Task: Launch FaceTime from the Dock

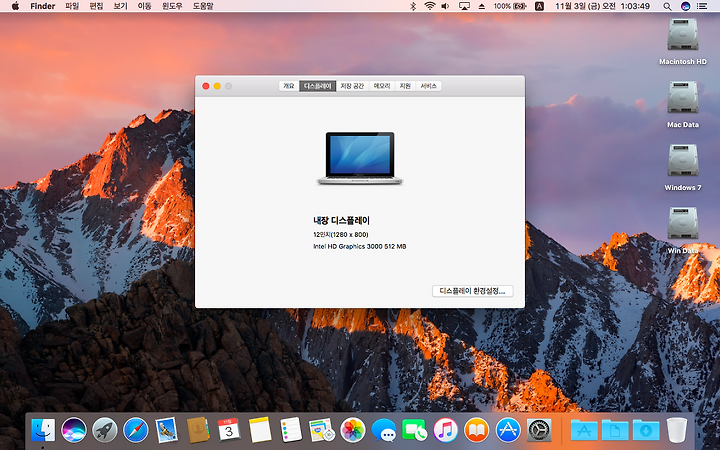Action: [414, 430]
